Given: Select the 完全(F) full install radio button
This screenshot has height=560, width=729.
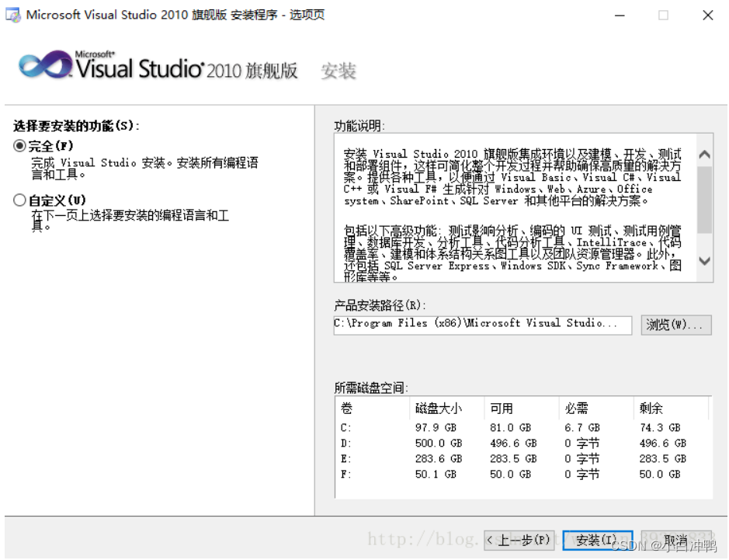Looking at the screenshot, I should pos(19,146).
